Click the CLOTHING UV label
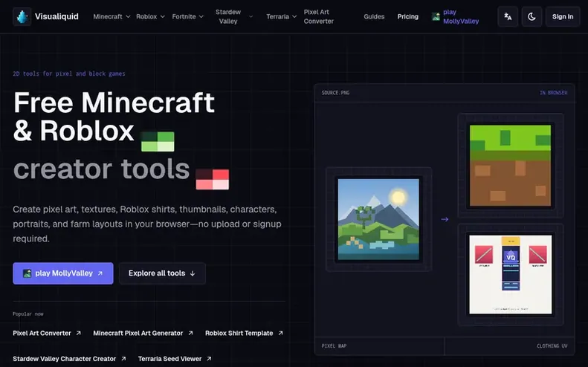The image size is (588, 367). tap(552, 345)
